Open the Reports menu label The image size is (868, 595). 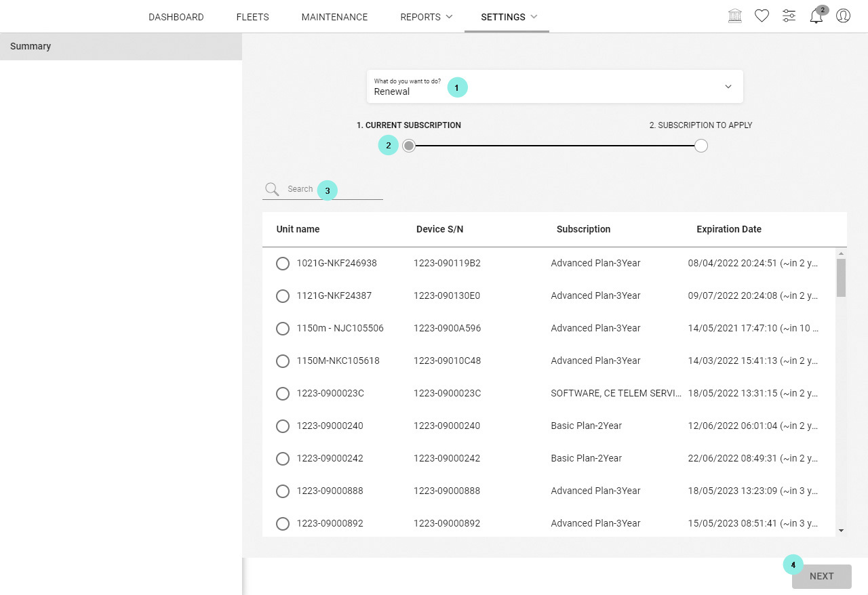420,17
